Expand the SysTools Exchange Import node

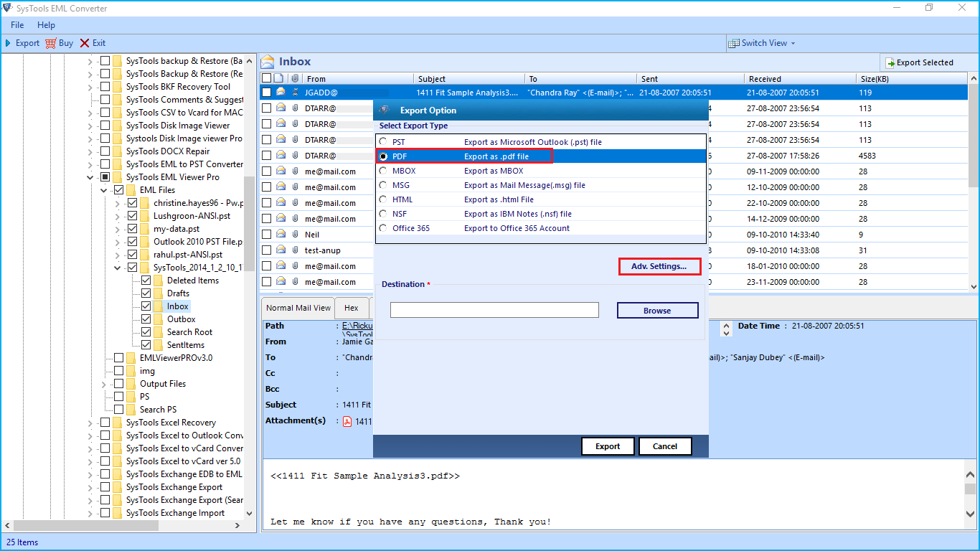[90, 513]
